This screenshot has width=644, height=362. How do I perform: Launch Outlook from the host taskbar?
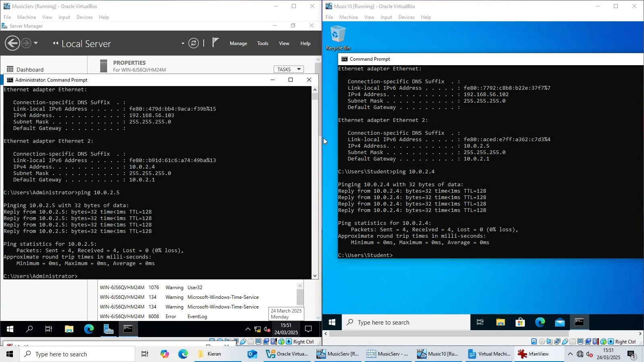[x=252, y=354]
